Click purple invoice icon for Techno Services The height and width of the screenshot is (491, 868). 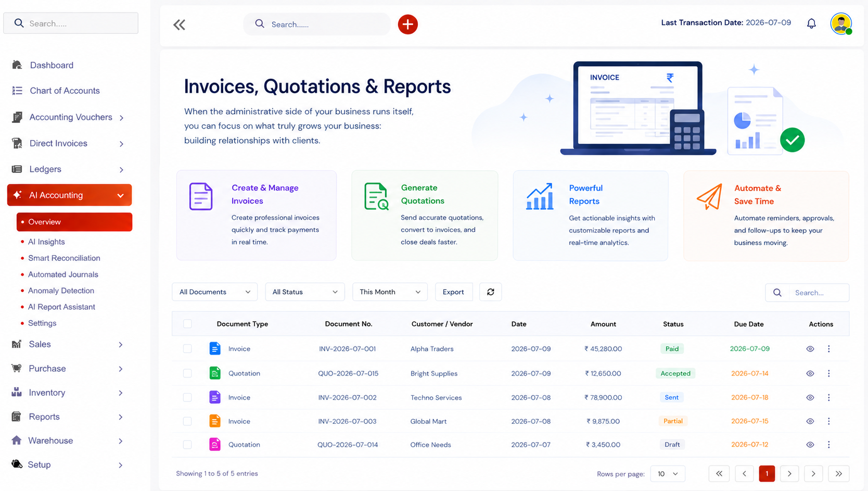(215, 397)
